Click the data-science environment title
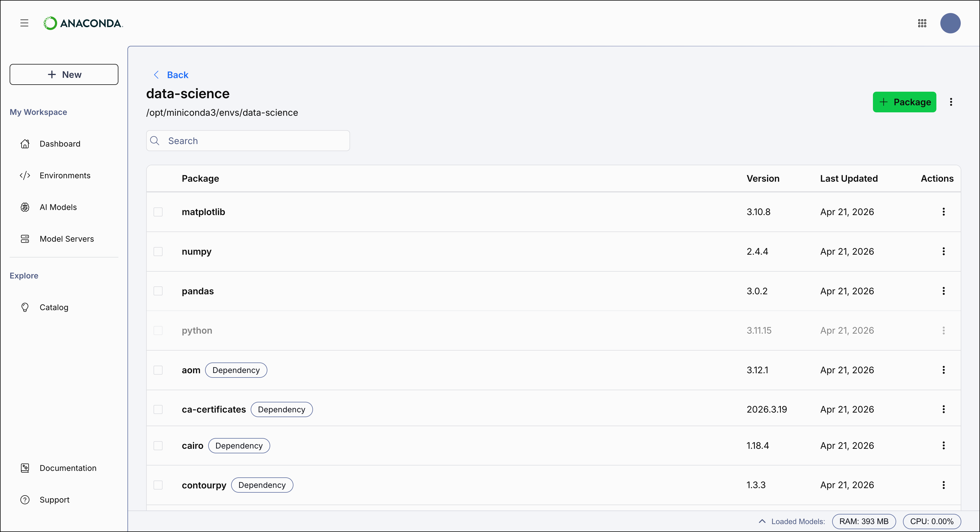 188,93
